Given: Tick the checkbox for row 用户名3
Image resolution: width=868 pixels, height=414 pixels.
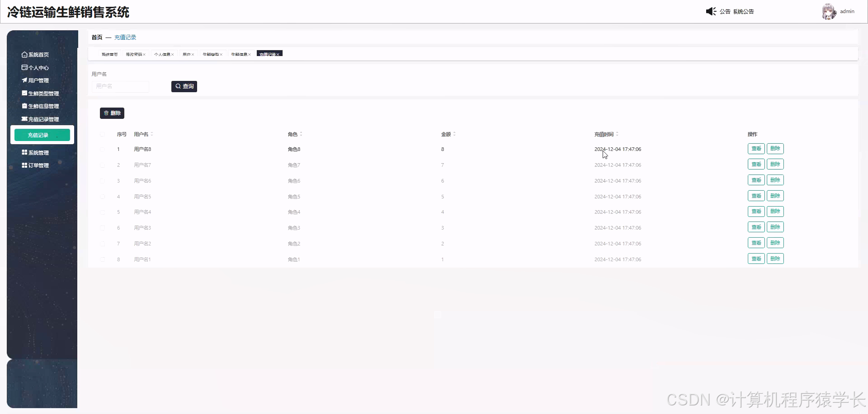Looking at the screenshot, I should click(x=103, y=228).
